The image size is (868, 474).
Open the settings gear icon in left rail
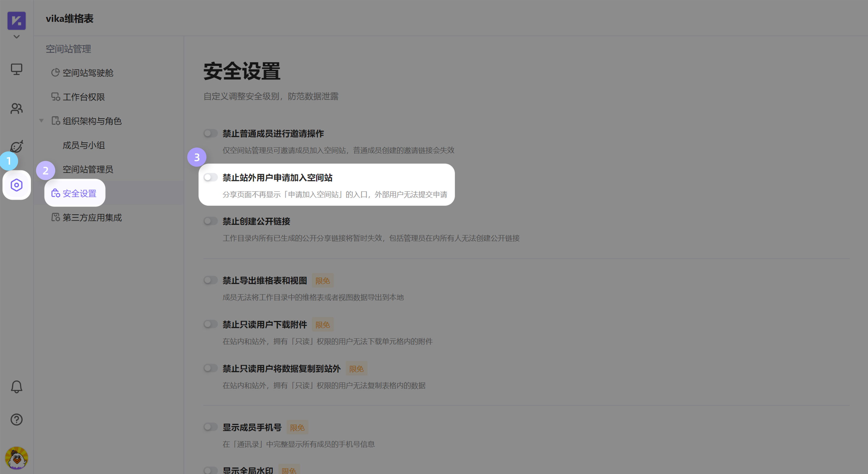(x=16, y=185)
